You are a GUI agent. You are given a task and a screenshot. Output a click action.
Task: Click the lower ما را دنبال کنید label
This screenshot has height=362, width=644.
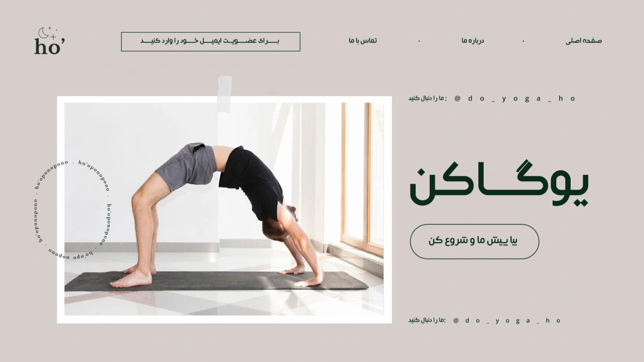[427, 320]
